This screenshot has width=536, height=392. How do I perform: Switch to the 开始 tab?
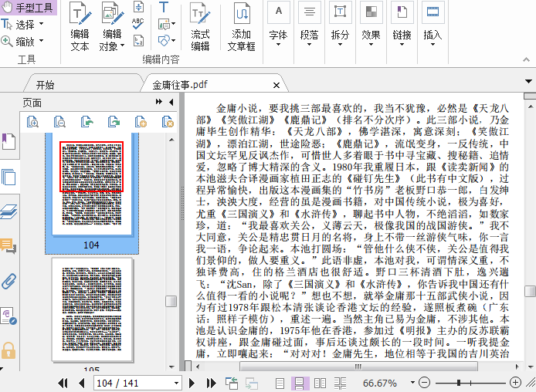click(45, 85)
